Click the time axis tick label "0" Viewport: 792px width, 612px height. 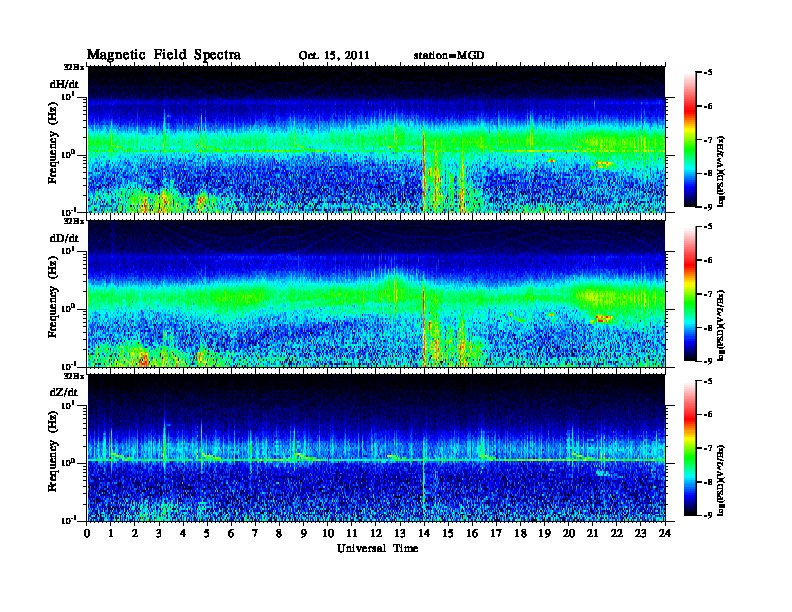(87, 534)
